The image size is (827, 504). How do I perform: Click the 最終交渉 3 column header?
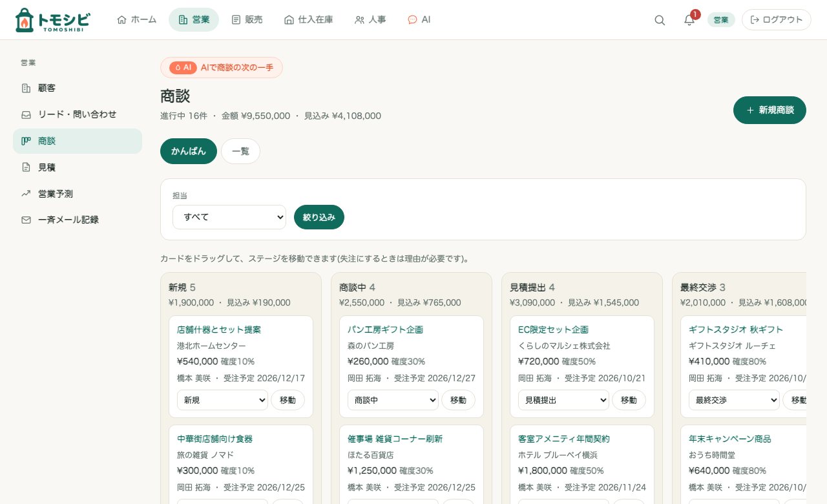click(703, 288)
